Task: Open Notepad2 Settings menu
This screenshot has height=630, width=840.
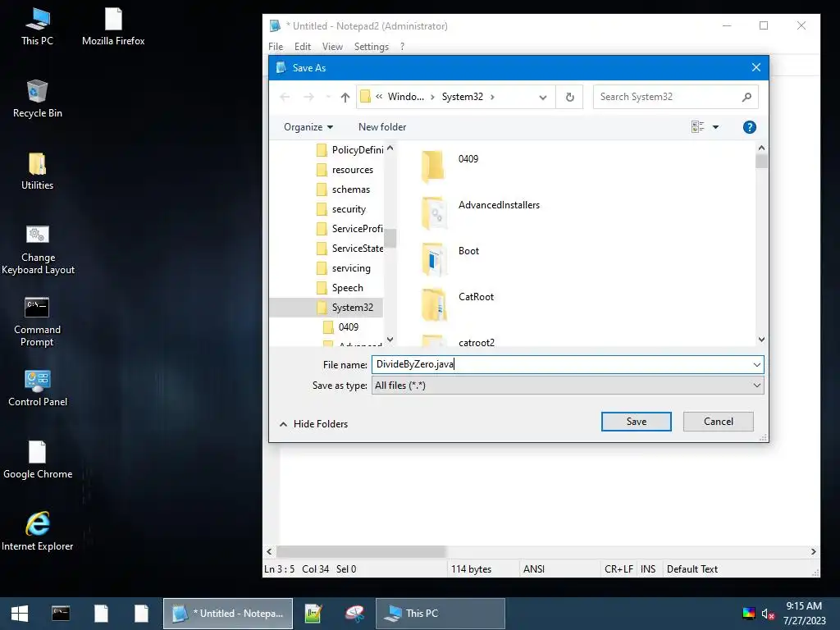Action: click(x=372, y=47)
